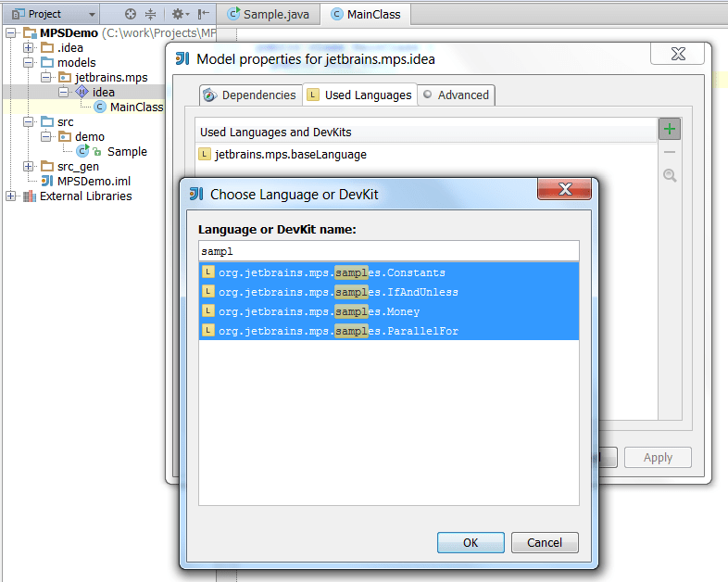
Task: Open the gear settings icon in Project panel
Action: (x=180, y=15)
